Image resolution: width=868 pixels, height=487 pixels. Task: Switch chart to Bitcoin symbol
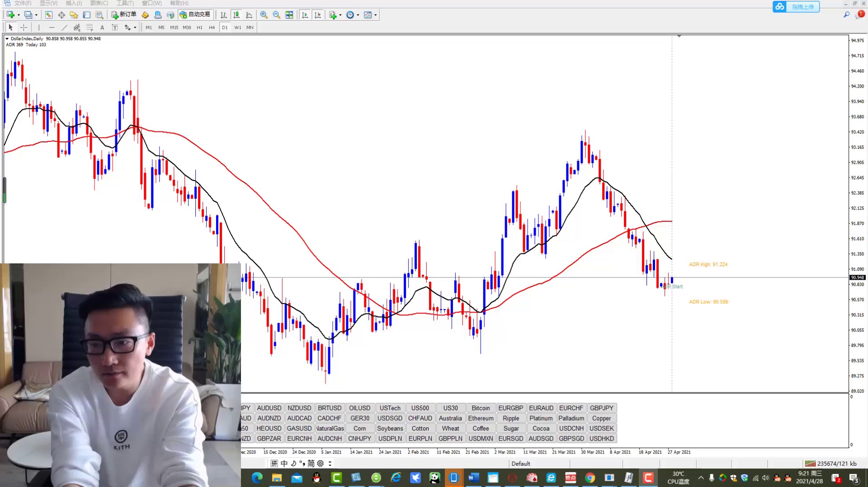coord(481,408)
